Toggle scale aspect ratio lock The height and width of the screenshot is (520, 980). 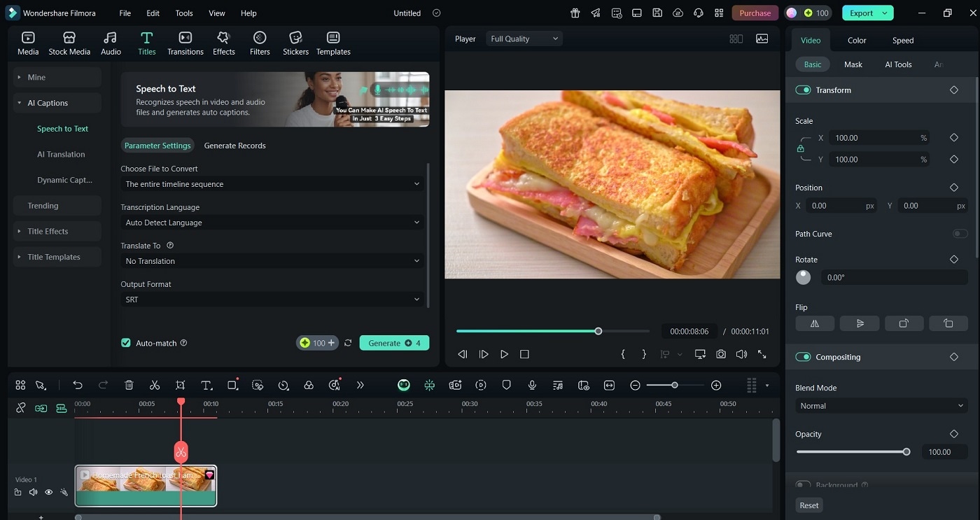[801, 148]
